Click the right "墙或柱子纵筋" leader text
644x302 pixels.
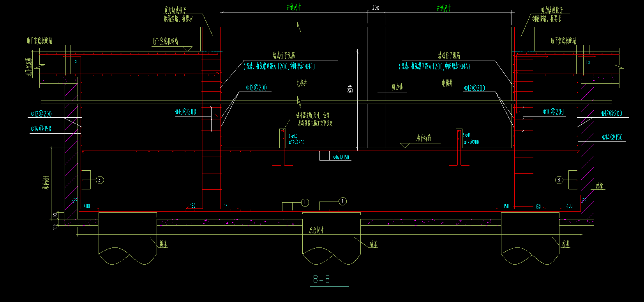click(449, 55)
